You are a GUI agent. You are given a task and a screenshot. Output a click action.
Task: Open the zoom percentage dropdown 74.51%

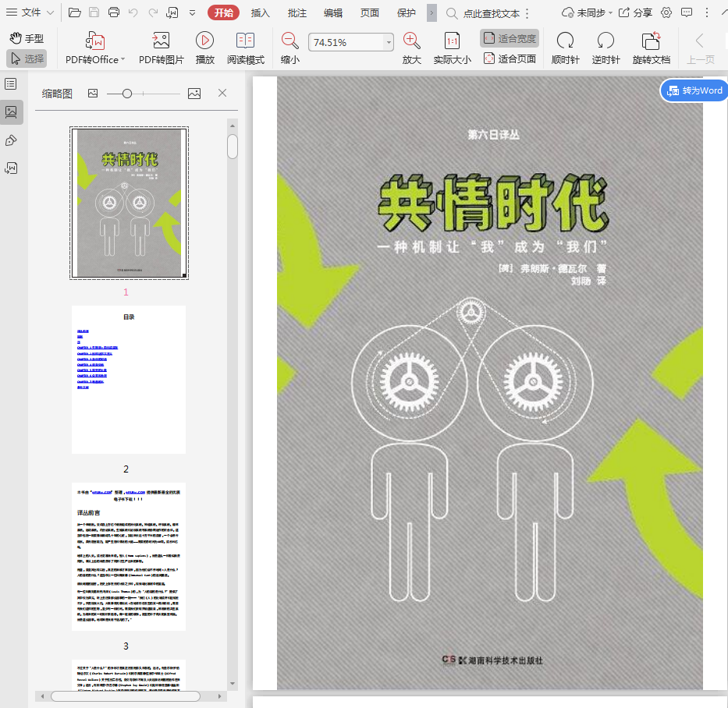tap(389, 43)
